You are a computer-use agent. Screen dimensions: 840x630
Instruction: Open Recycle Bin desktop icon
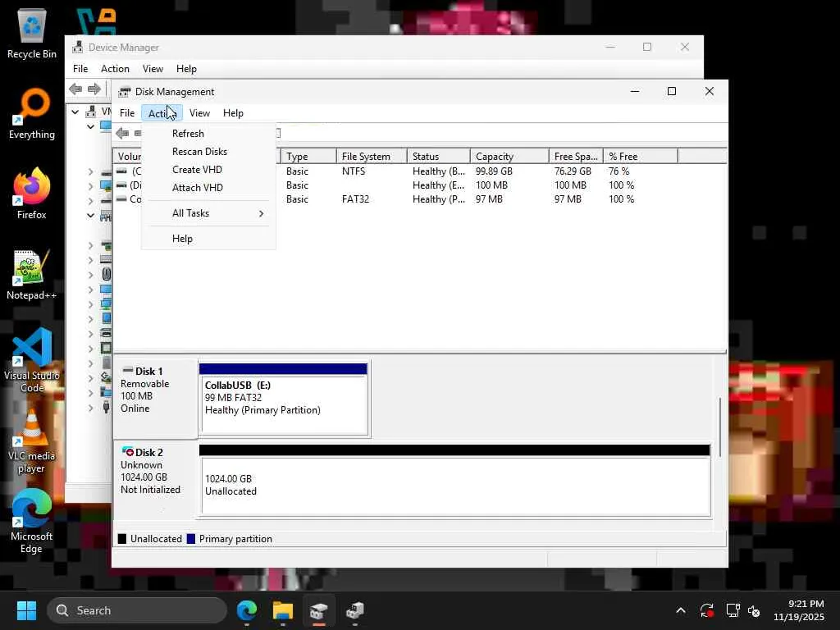pos(32,33)
